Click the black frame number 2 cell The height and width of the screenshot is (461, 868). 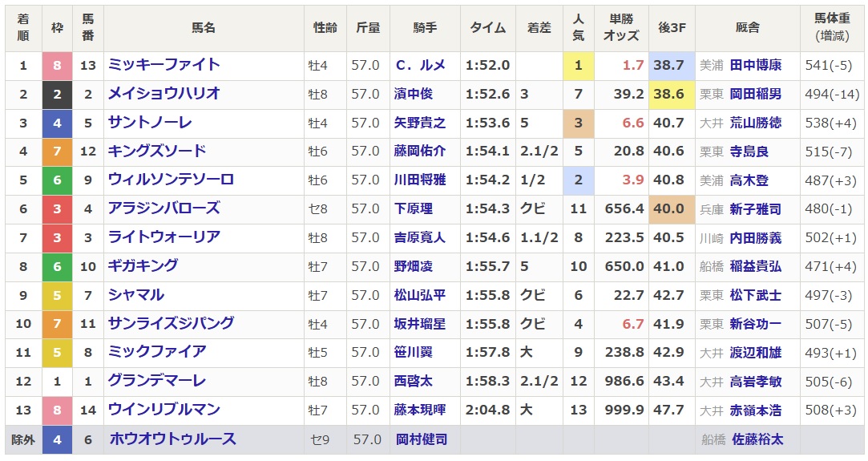[x=57, y=94]
